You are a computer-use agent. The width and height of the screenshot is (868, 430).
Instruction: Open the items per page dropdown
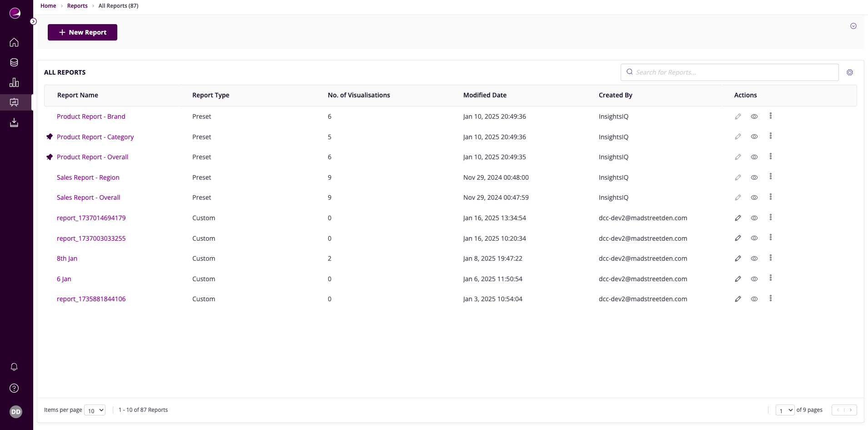click(x=95, y=410)
